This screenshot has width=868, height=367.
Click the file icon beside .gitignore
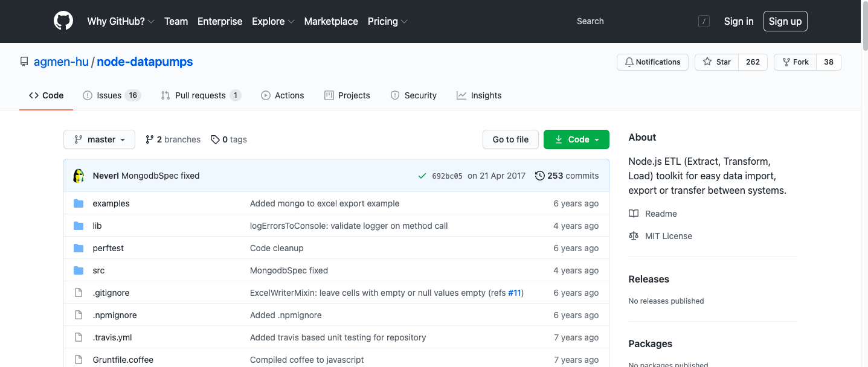click(78, 293)
